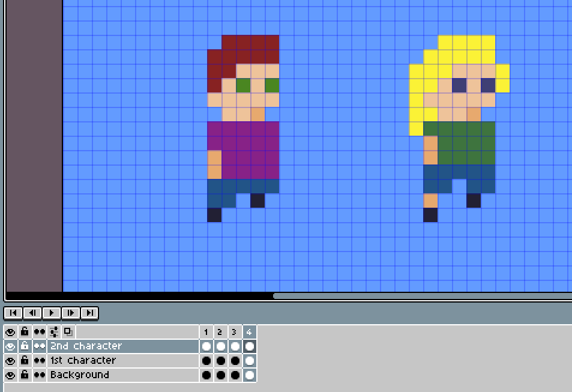Viewport: 572px width, 392px height.
Task: Select Background cel at frame 2
Action: click(x=221, y=375)
